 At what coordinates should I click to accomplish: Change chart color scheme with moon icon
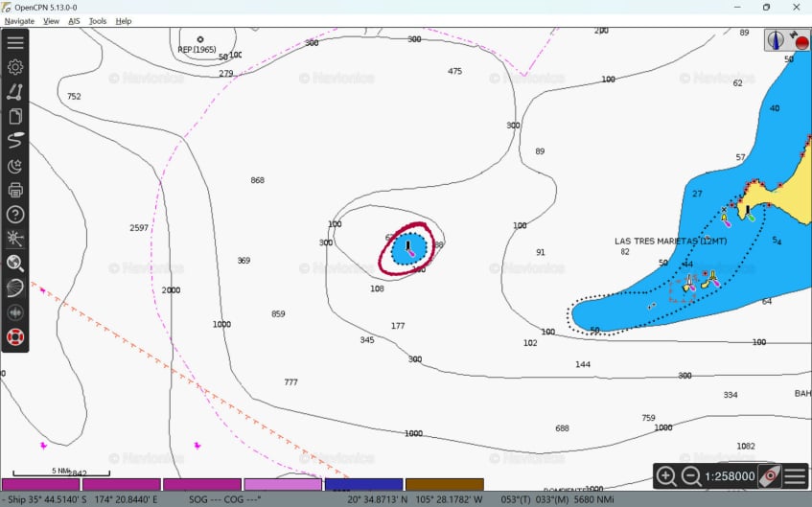15,166
